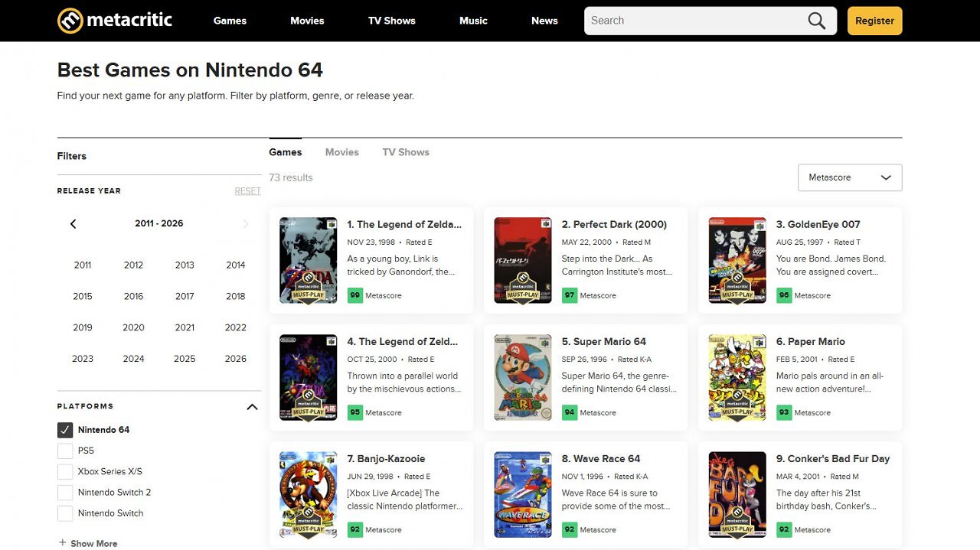
Task: Click Wave Race 64's 92 score badge
Action: click(x=569, y=529)
